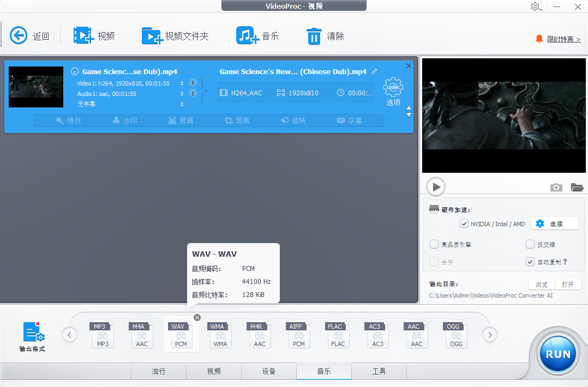Play the video preview
The image size is (588, 387).
click(x=435, y=186)
